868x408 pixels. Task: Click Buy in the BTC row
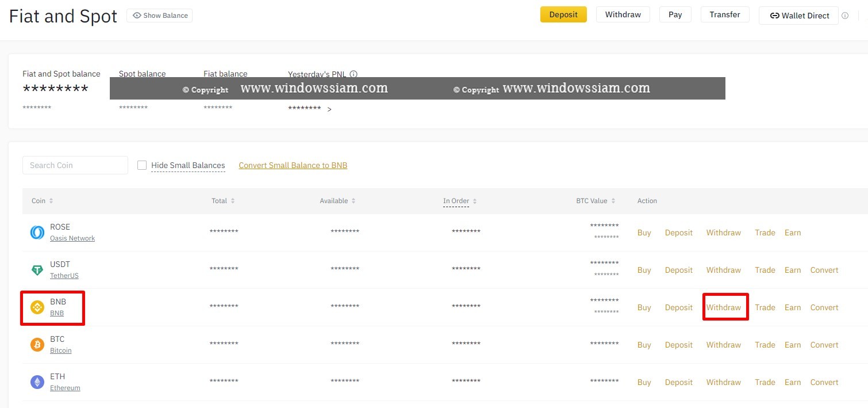[644, 345]
